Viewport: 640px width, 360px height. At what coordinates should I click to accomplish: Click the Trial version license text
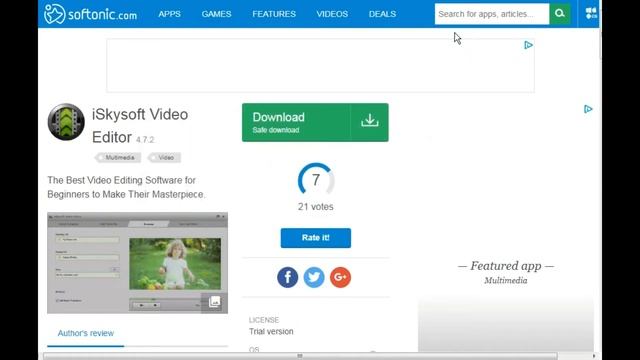click(271, 331)
